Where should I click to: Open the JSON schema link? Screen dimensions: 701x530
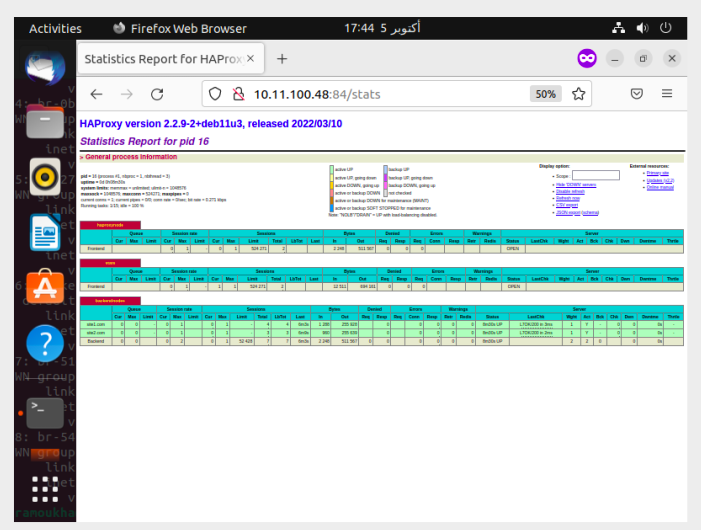590,212
